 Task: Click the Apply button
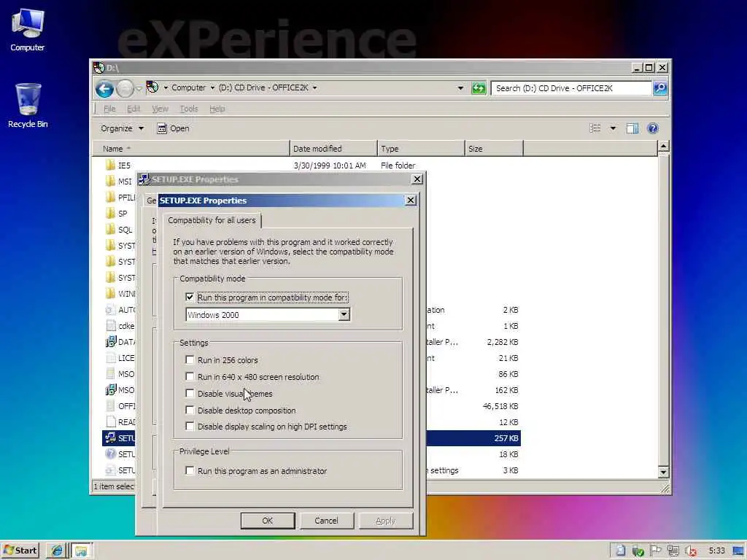pyautogui.click(x=385, y=521)
